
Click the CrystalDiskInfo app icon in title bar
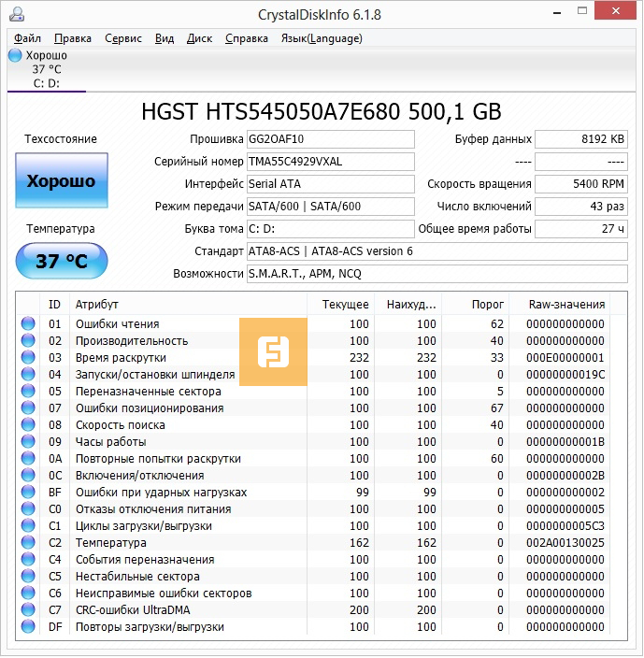click(17, 14)
